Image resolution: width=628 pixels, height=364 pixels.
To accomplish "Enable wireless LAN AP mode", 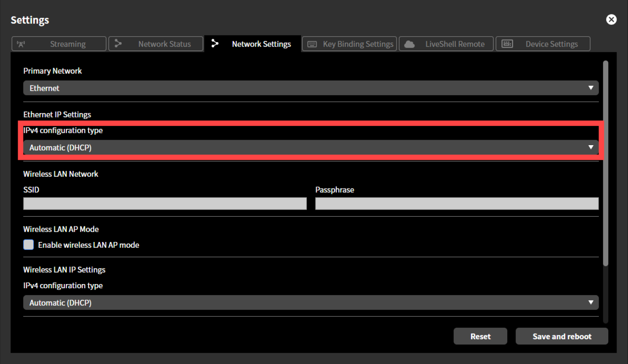I will coord(28,244).
